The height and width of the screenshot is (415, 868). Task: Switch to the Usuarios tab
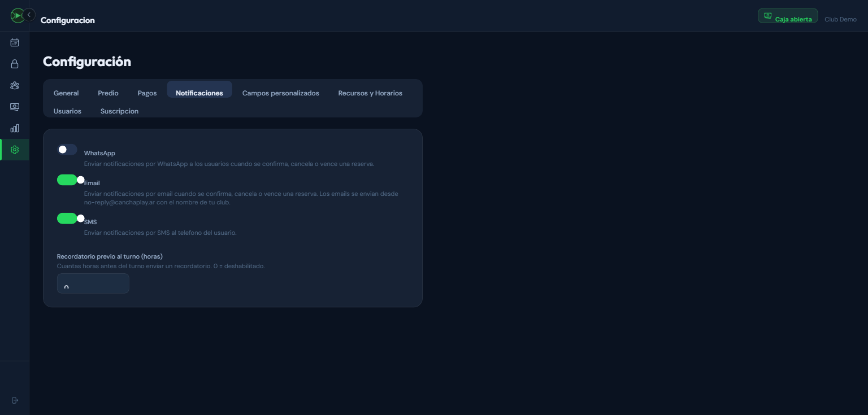click(67, 111)
